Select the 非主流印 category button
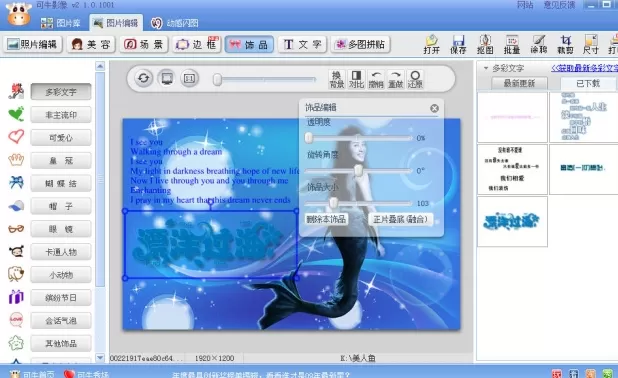Image resolution: width=618 pixels, height=378 pixels. [61, 115]
